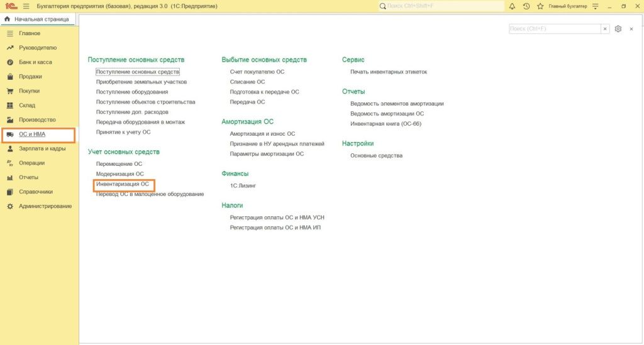Open Амортизация и износ ОС
This screenshot has height=345, width=644.
click(x=262, y=134)
